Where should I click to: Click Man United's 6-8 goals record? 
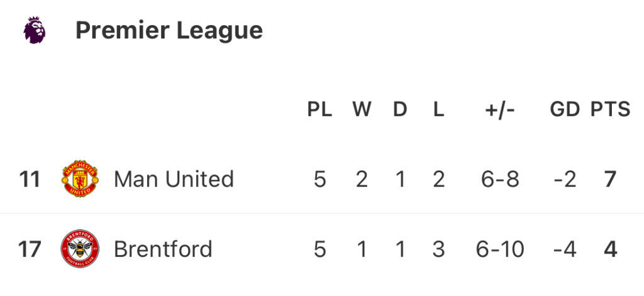pyautogui.click(x=500, y=179)
